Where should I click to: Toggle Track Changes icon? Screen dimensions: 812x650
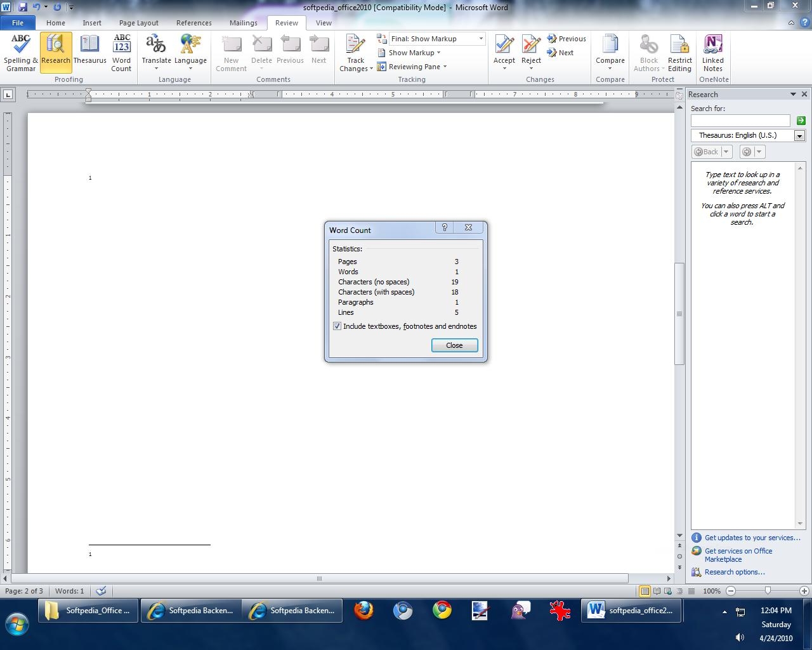tap(355, 46)
